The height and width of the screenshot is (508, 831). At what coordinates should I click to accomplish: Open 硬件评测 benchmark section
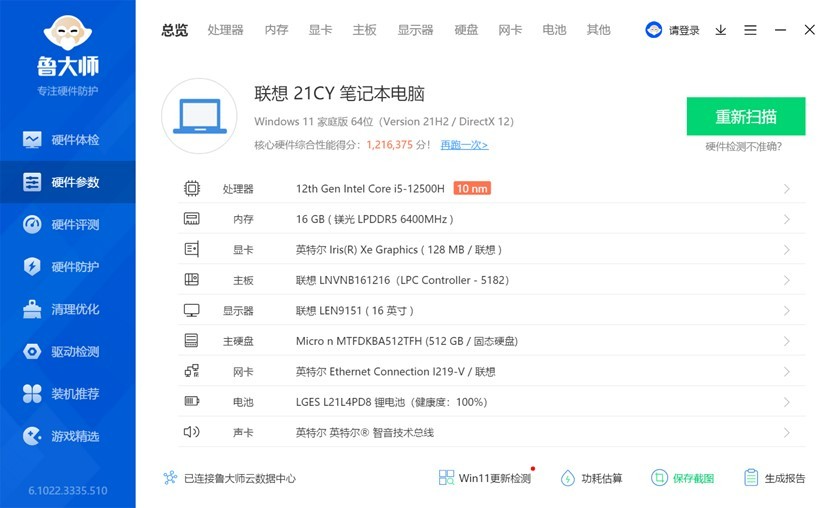[x=67, y=225]
